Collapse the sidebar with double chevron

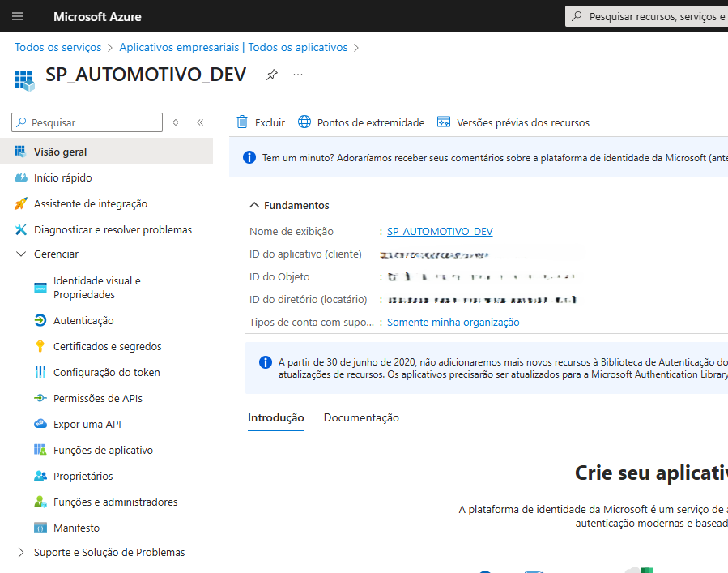[x=200, y=122]
